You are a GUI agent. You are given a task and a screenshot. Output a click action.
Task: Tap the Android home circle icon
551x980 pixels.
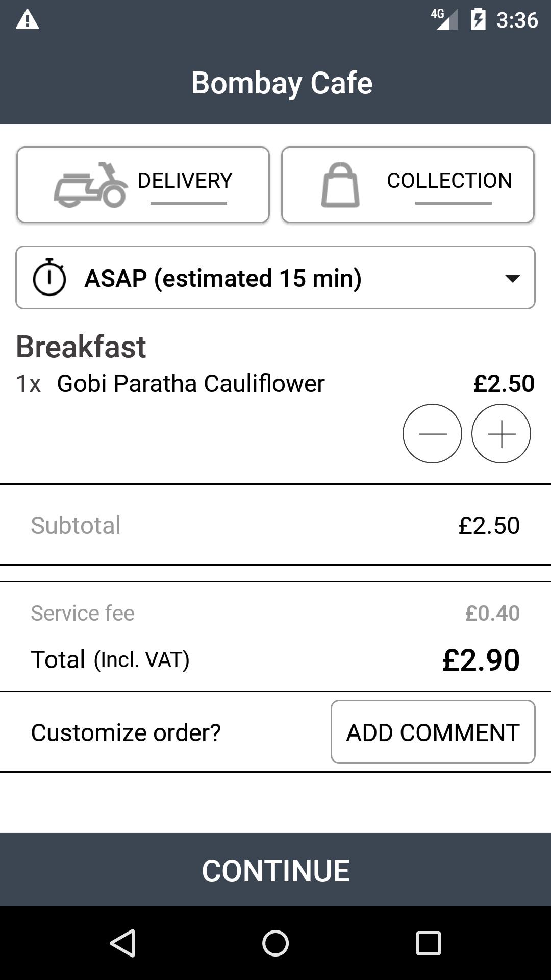pyautogui.click(x=275, y=943)
